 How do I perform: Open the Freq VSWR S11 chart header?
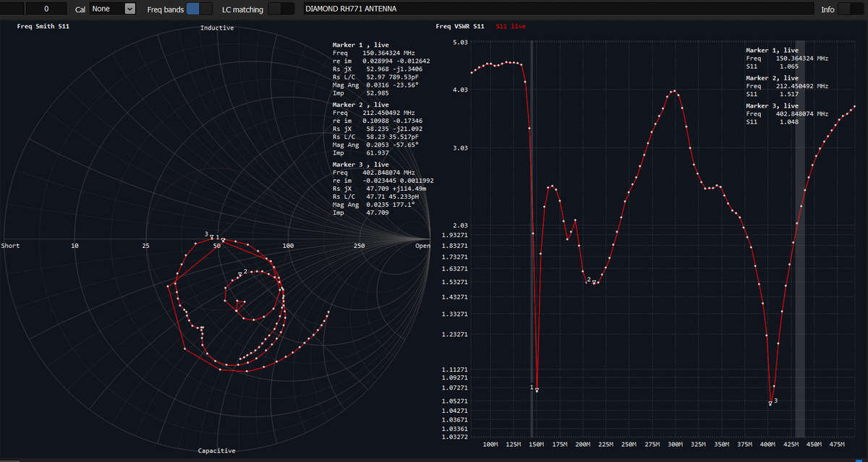pos(460,26)
